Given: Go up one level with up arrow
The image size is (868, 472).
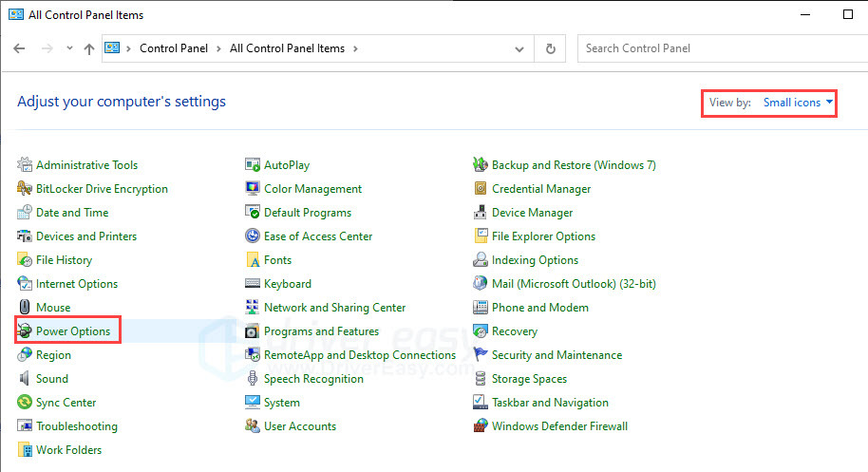Looking at the screenshot, I should 89,48.
